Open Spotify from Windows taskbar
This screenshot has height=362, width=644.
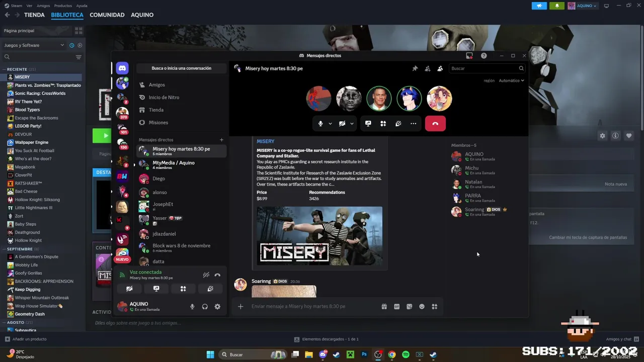(406, 354)
